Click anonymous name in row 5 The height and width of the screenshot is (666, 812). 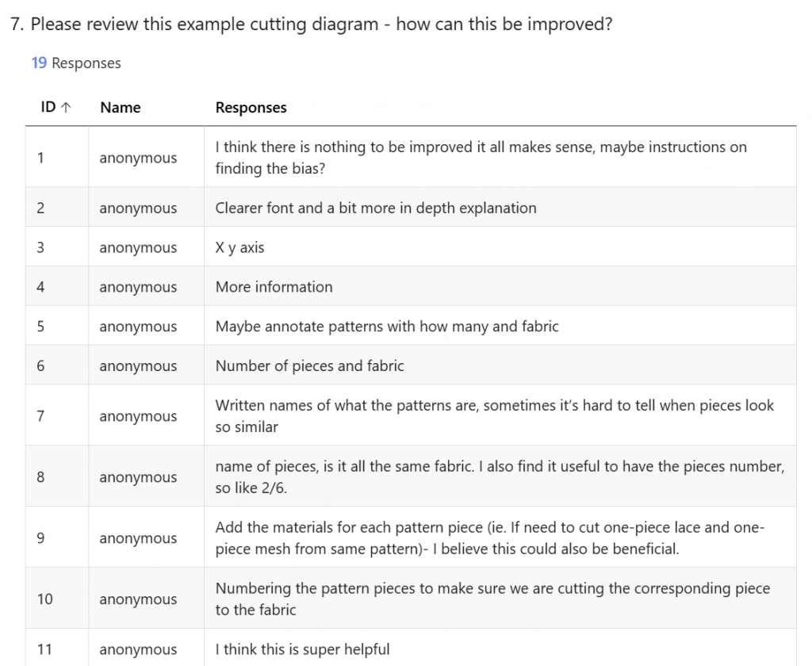pyautogui.click(x=138, y=327)
